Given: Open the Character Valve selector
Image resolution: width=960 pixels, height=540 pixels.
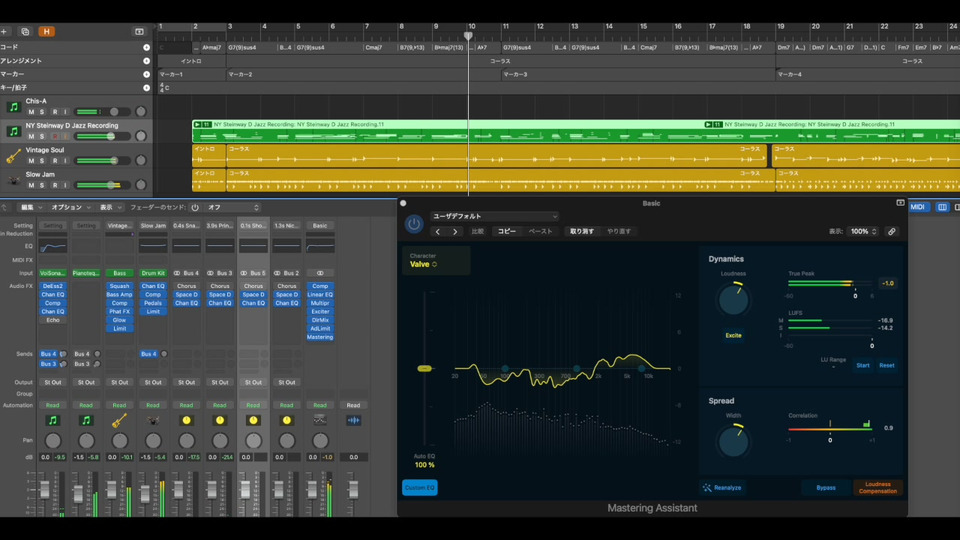Looking at the screenshot, I should 423,264.
